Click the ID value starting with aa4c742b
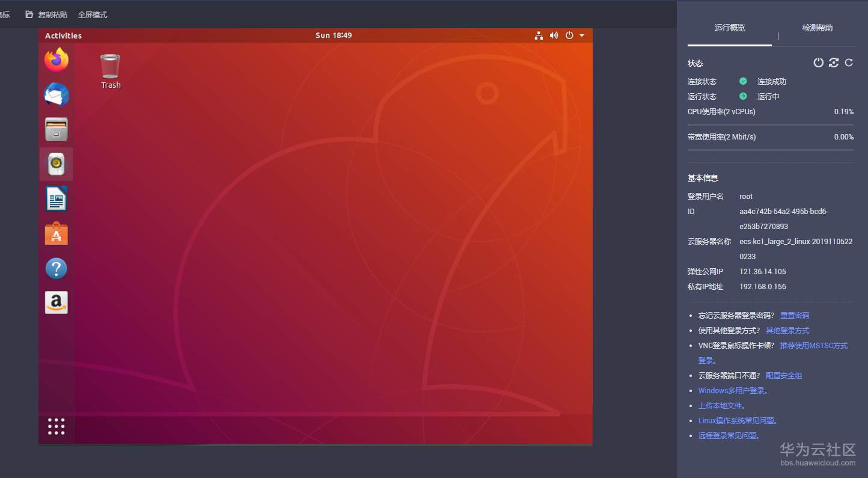 pos(784,219)
